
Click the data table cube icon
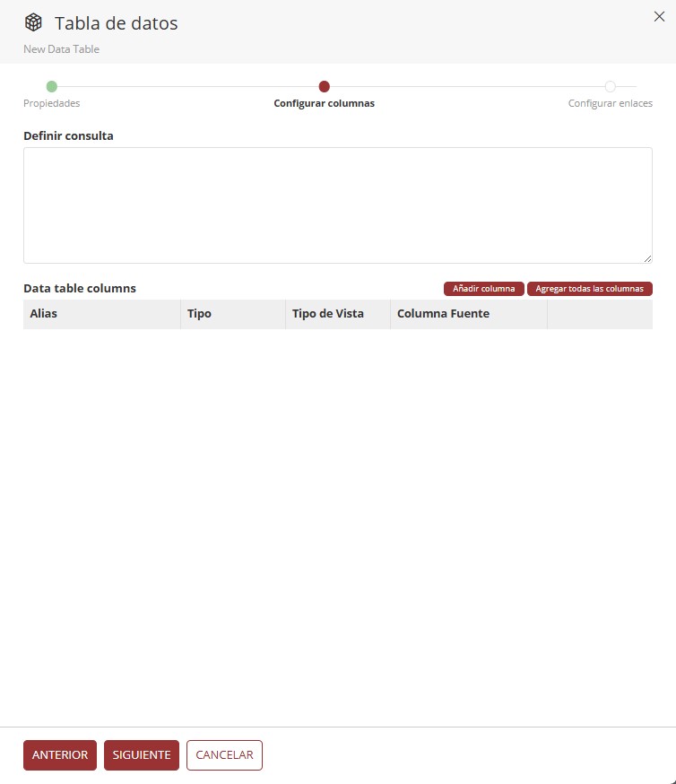coord(33,23)
